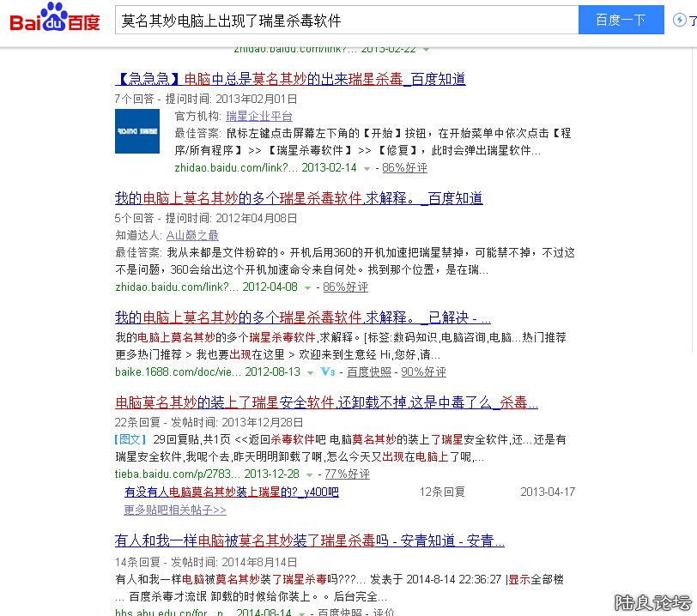Open the 安青知道 result title link
The image size is (697, 616).
[x=309, y=541]
